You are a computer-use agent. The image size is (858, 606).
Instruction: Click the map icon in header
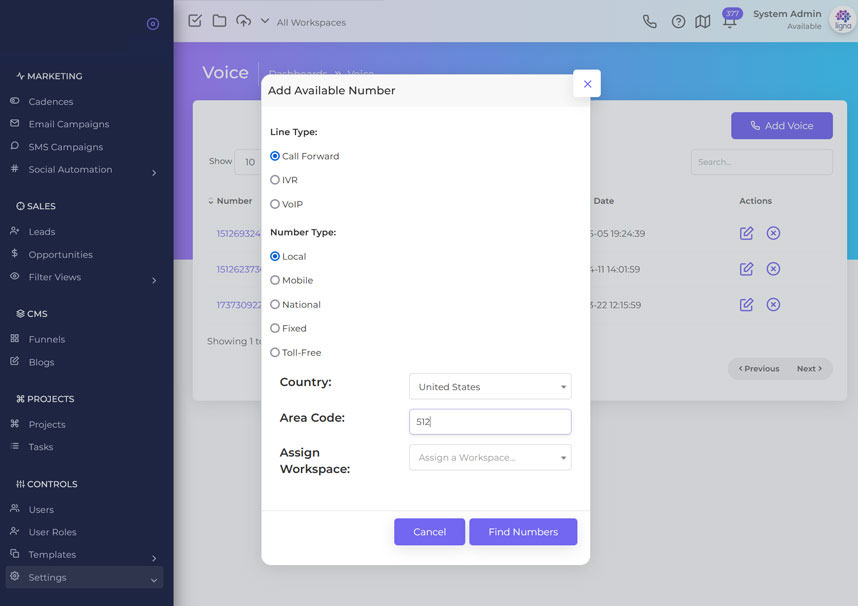(703, 21)
